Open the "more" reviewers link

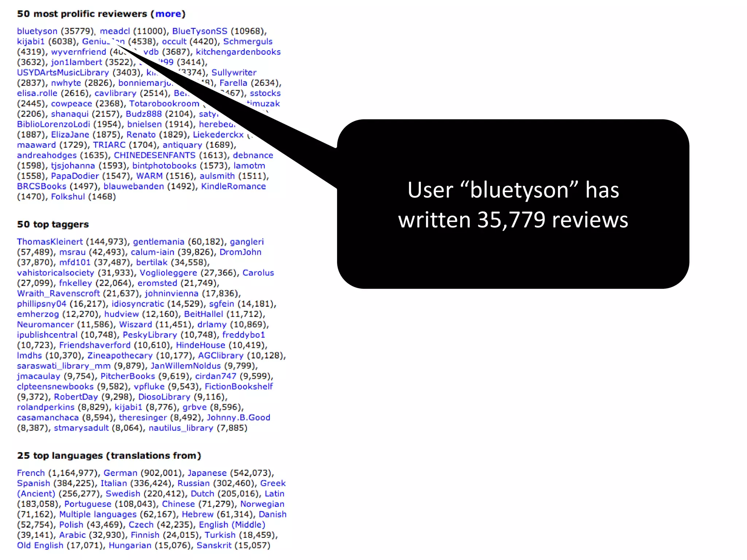[x=168, y=14]
